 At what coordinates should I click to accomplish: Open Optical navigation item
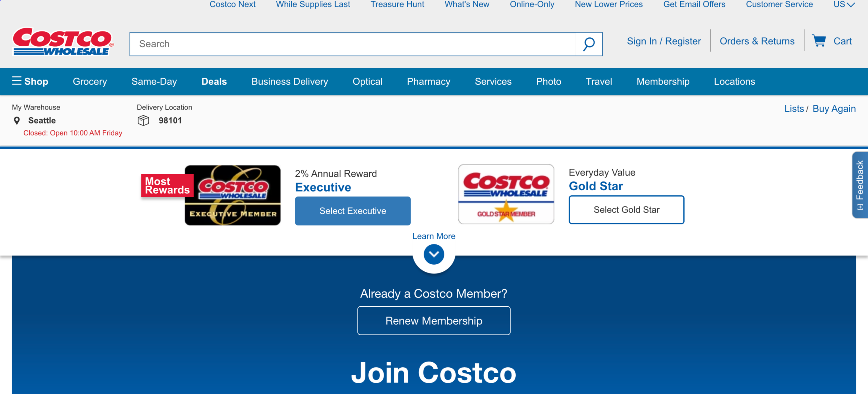(x=367, y=82)
